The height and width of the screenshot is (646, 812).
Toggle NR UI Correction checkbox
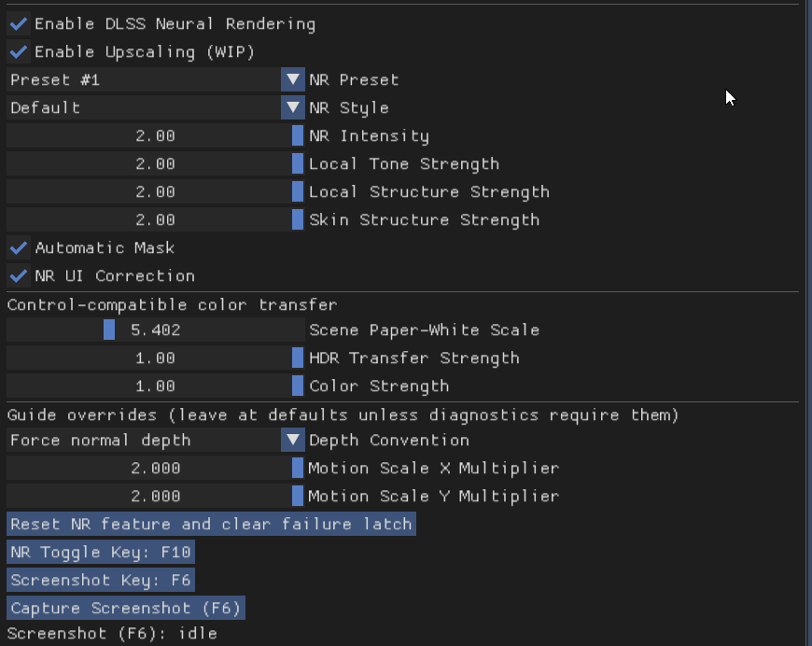coord(19,275)
